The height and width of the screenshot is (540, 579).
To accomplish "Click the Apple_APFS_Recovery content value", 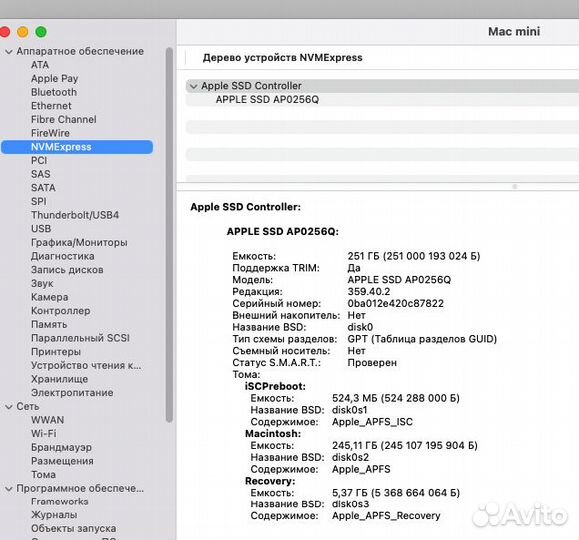I will click(x=386, y=516).
